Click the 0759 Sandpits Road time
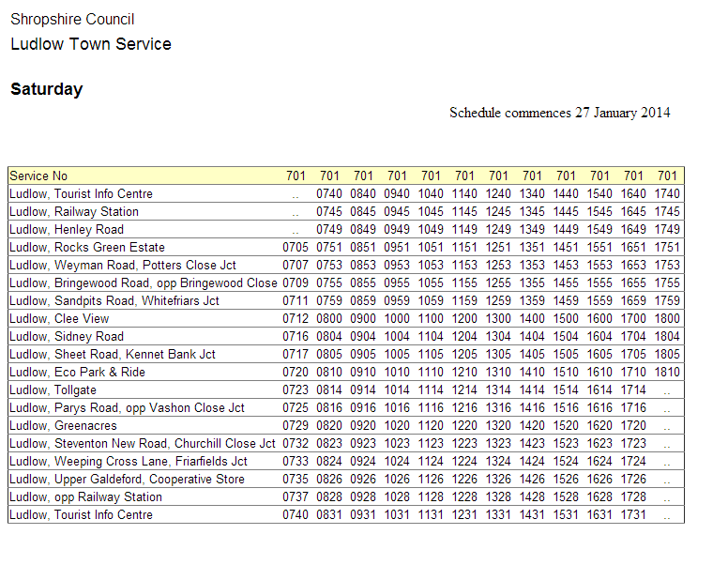Image resolution: width=728 pixels, height=565 pixels. click(x=329, y=301)
